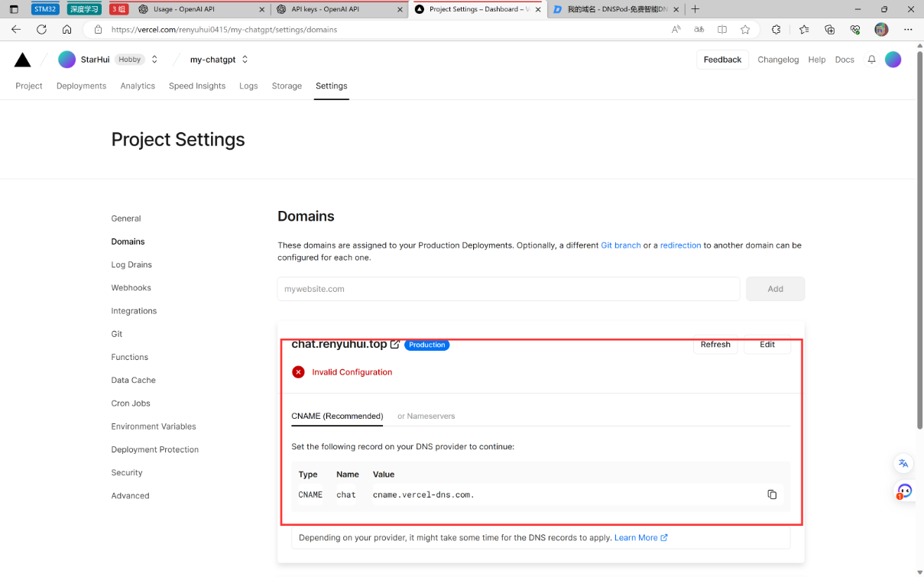Click the Feedback button
The image size is (924, 577).
[722, 60]
